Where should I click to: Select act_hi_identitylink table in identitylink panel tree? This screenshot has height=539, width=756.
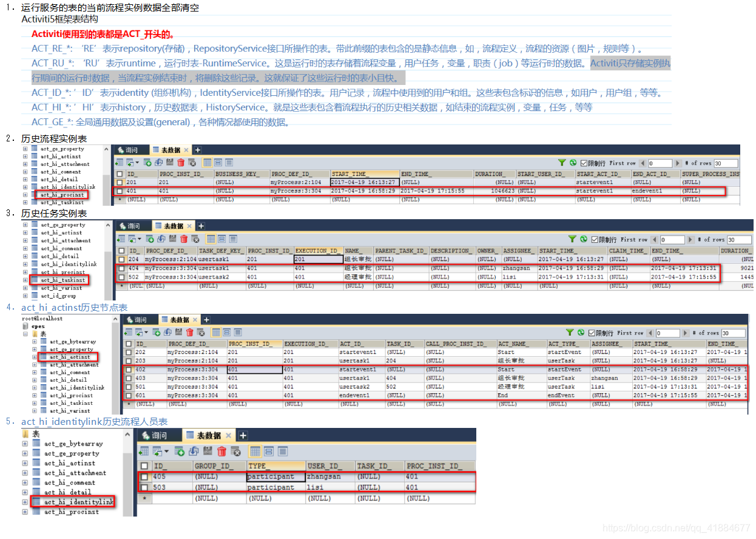pos(79,502)
